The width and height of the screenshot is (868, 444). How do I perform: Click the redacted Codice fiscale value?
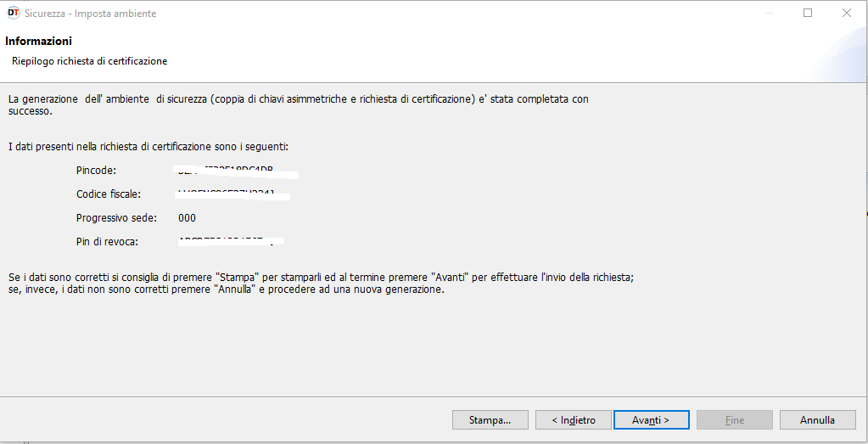(x=232, y=195)
